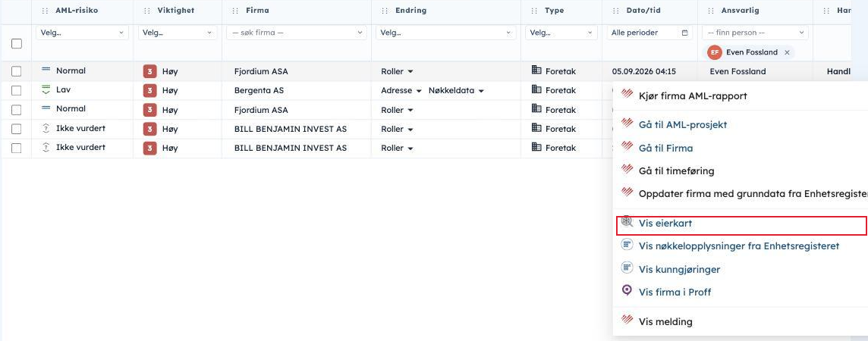
Task: Choose 'Gå til timeføring' in the menu
Action: click(x=677, y=171)
